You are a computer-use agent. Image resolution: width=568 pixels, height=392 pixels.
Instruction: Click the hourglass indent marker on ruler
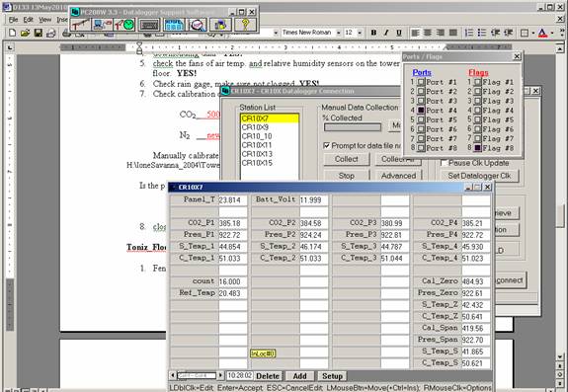[139, 47]
